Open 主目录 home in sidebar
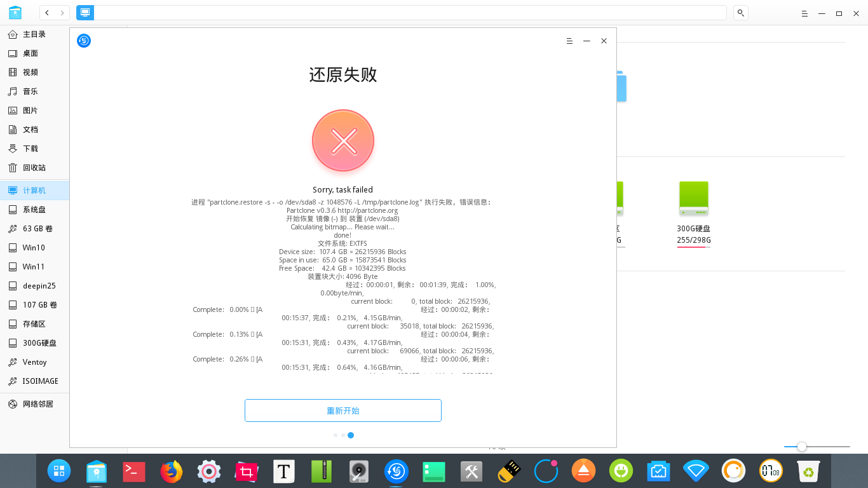 [35, 34]
